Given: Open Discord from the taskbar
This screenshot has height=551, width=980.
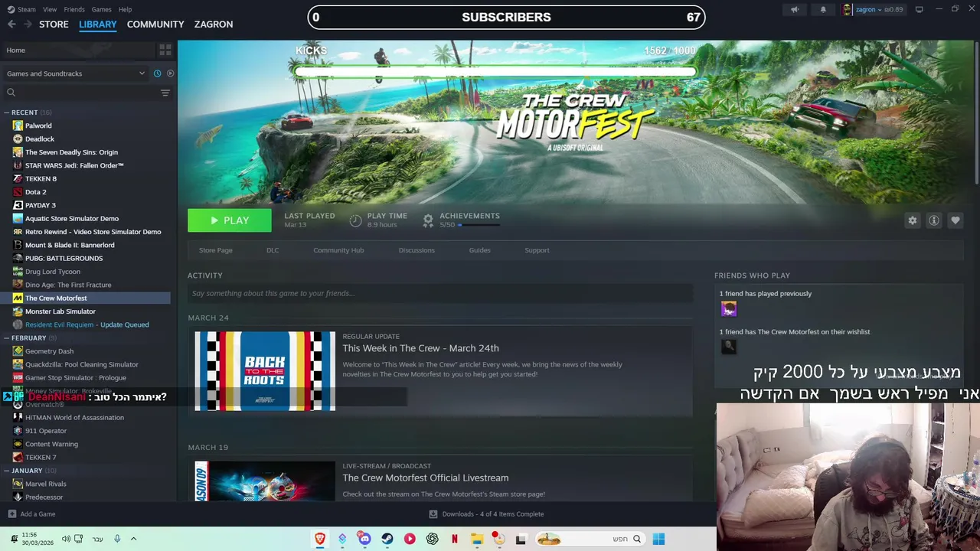Looking at the screenshot, I should point(364,539).
